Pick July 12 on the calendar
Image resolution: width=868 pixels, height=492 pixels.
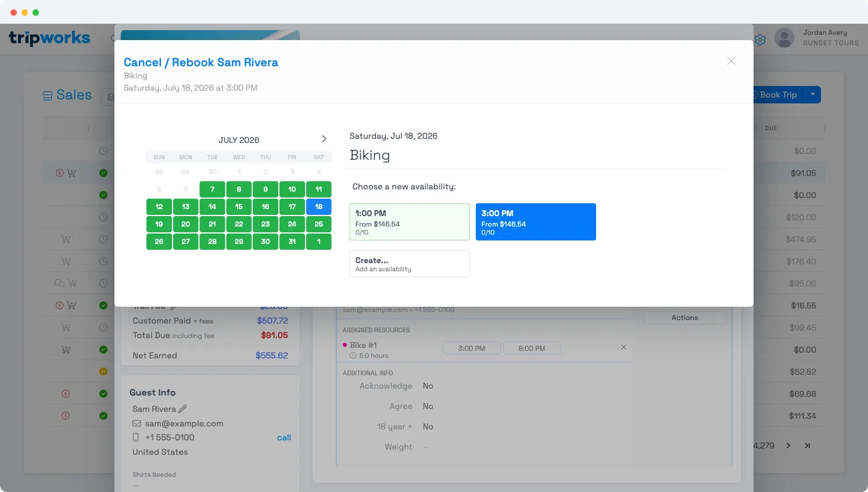(x=159, y=207)
